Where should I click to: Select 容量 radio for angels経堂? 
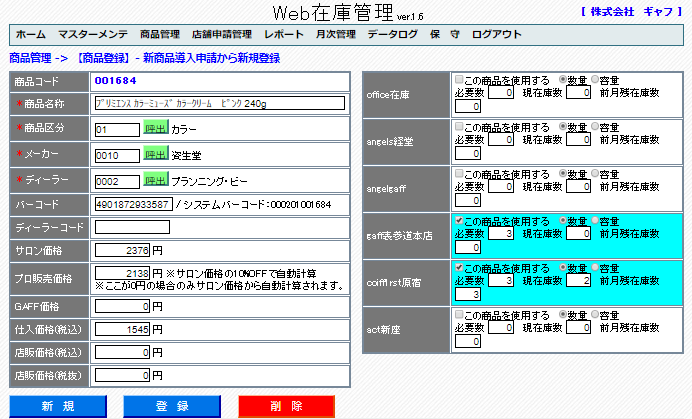(x=595, y=127)
